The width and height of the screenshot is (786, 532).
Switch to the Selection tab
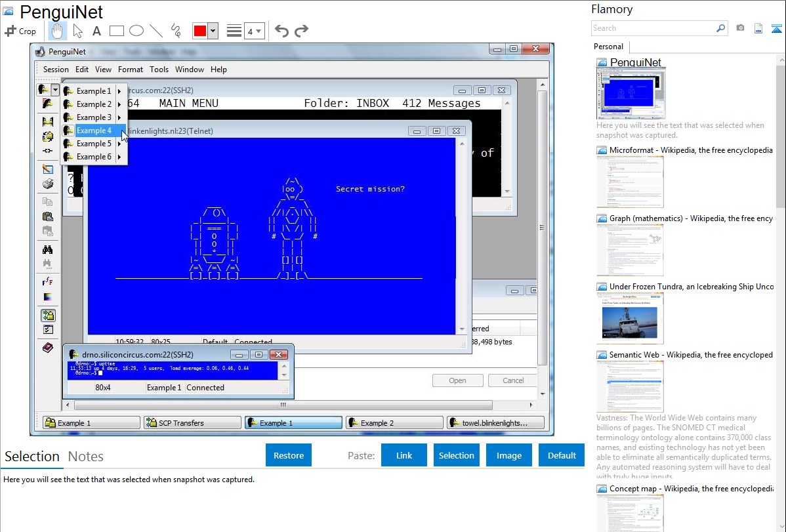pos(32,457)
